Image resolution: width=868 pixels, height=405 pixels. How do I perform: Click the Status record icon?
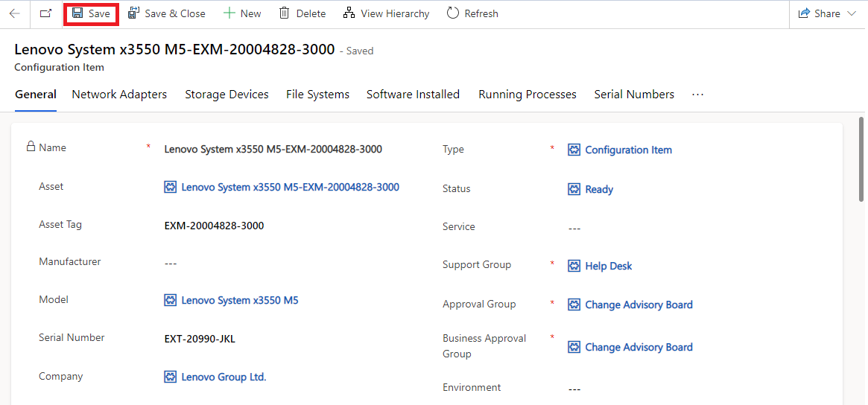(x=574, y=189)
